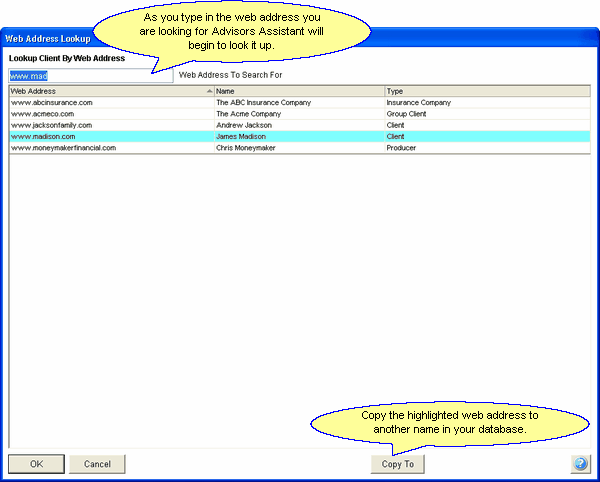Select the highlighted www.madison.com row
This screenshot has width=600, height=482.
[43, 136]
